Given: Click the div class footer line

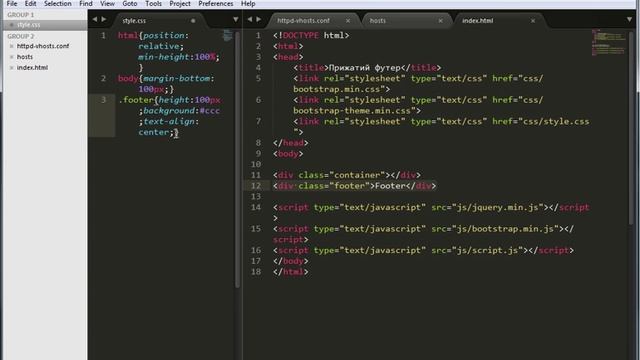Looking at the screenshot, I should 354,186.
